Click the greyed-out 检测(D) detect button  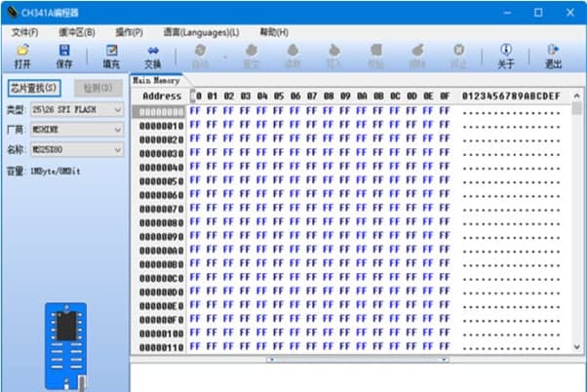pyautogui.click(x=98, y=88)
